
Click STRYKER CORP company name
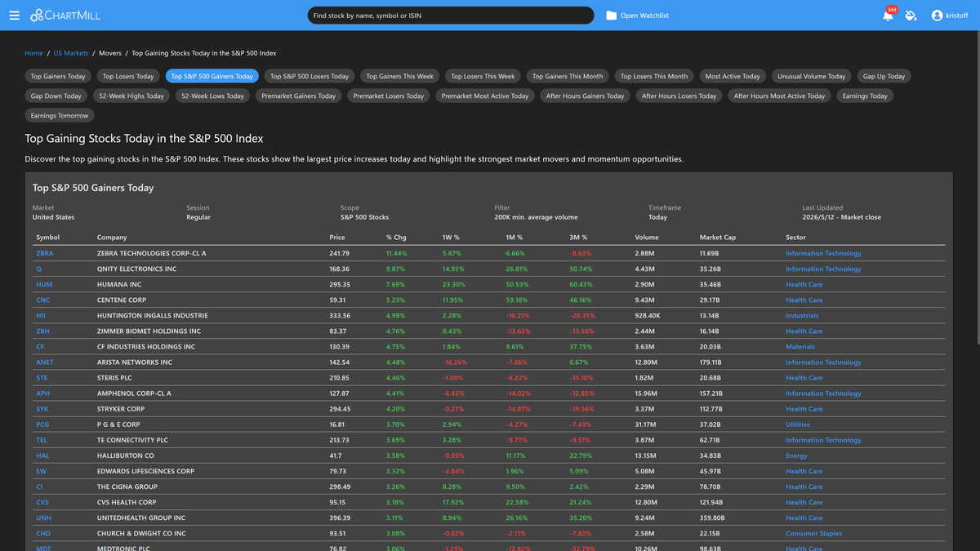(121, 409)
